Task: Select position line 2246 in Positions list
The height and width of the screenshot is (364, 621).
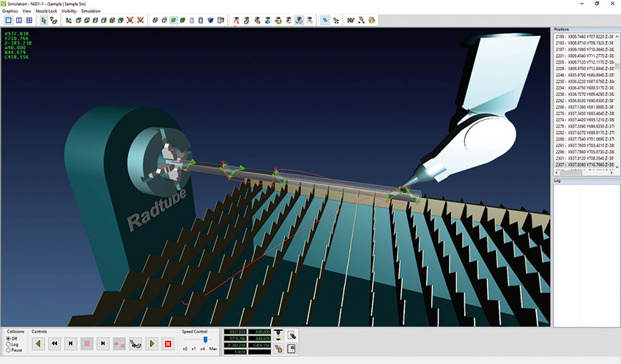Action: (x=584, y=75)
